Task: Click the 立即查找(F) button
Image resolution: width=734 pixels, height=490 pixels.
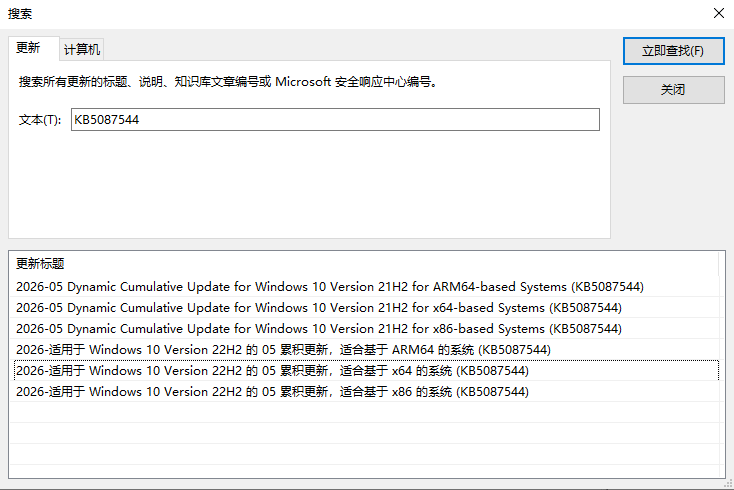Action: [x=673, y=51]
